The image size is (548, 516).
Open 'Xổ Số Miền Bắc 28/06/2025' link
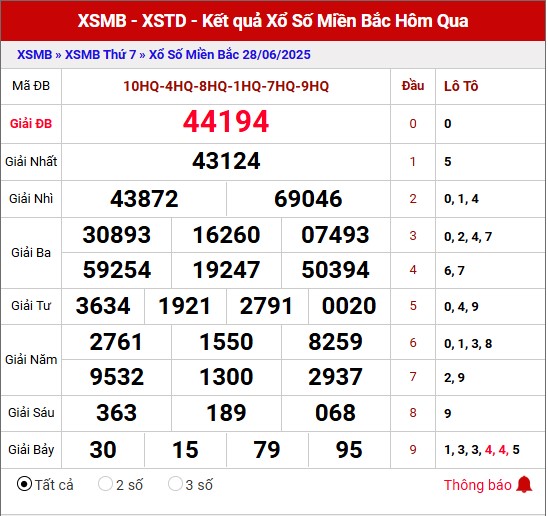click(x=230, y=55)
